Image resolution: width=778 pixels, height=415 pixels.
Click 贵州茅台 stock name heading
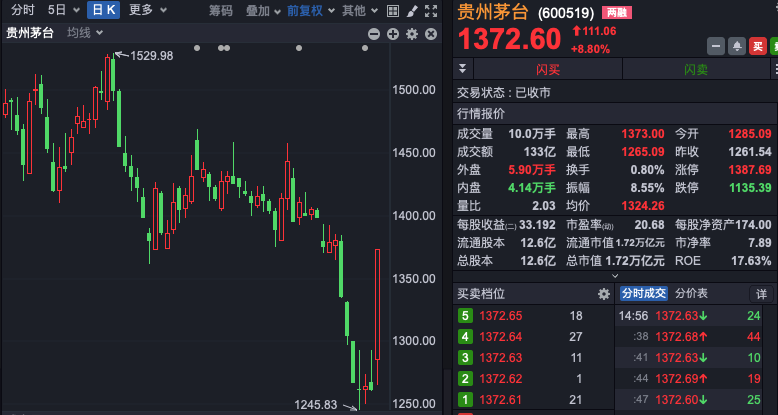(x=493, y=12)
